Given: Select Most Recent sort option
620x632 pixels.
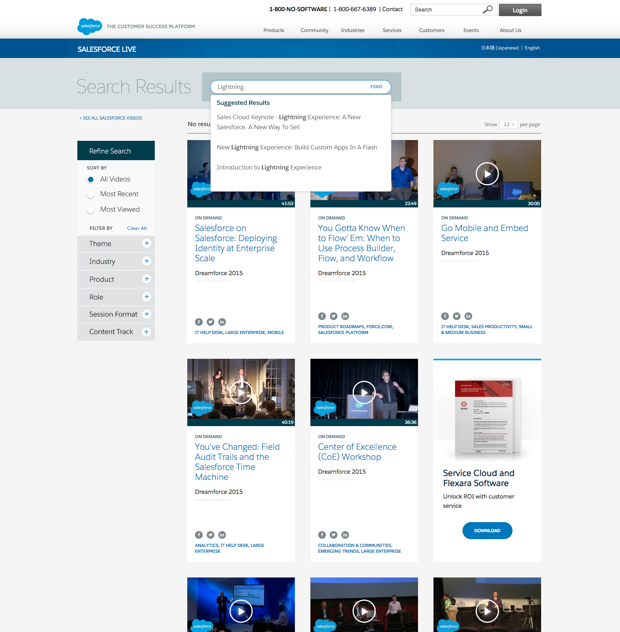Looking at the screenshot, I should [x=91, y=194].
